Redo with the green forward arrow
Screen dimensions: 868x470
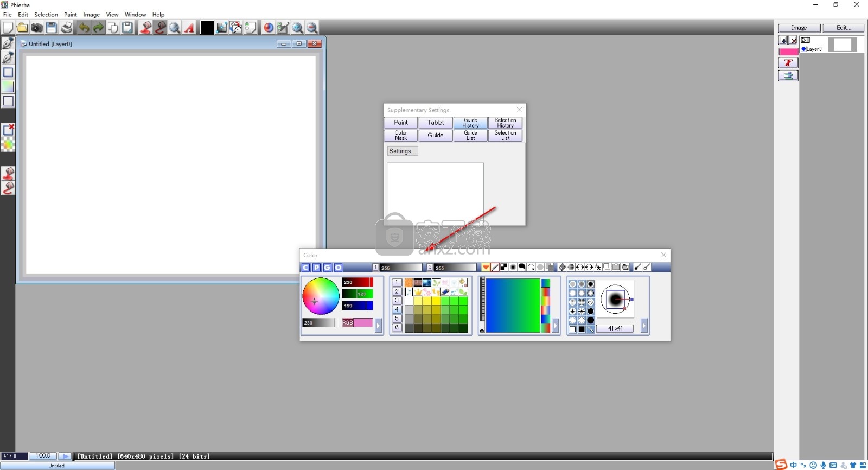98,28
